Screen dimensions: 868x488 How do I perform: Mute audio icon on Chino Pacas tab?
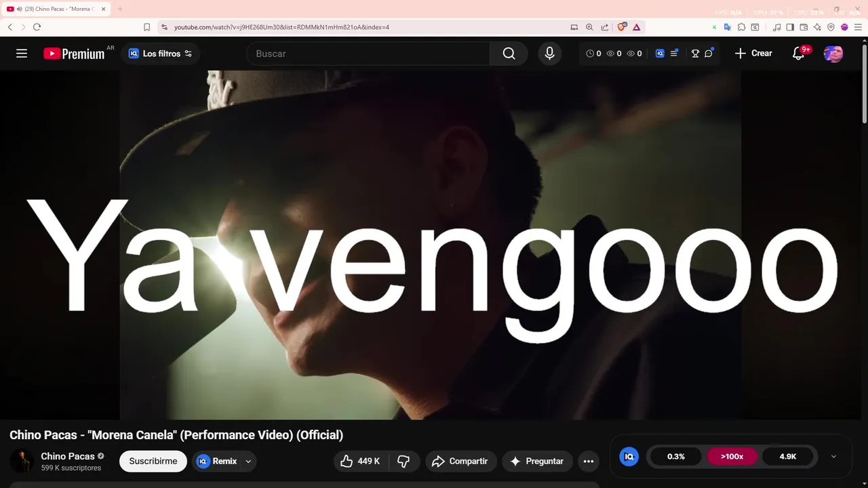coord(18,9)
